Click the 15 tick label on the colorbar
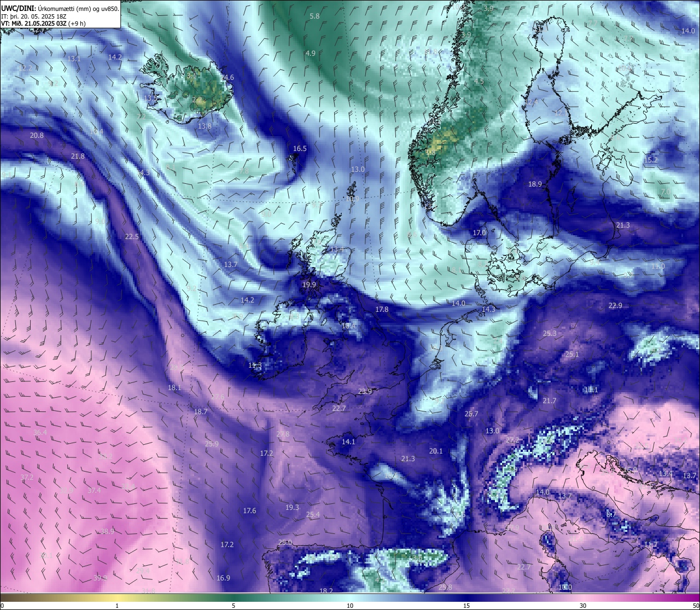Image resolution: width=700 pixels, height=610 pixels. point(466,606)
